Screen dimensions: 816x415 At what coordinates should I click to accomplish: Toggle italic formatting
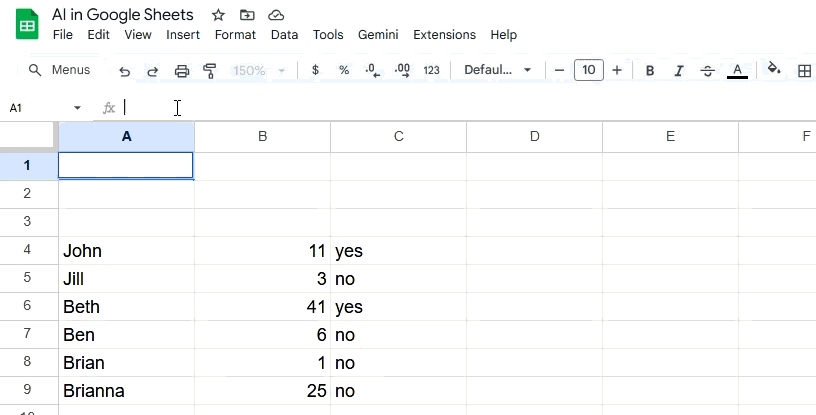coord(679,70)
